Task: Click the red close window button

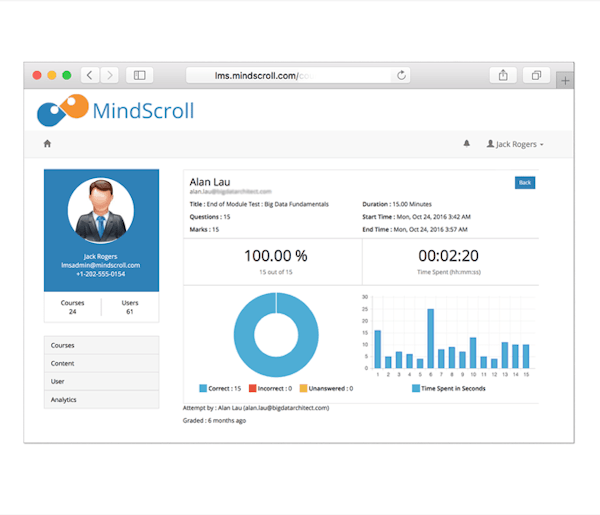Action: (x=37, y=75)
